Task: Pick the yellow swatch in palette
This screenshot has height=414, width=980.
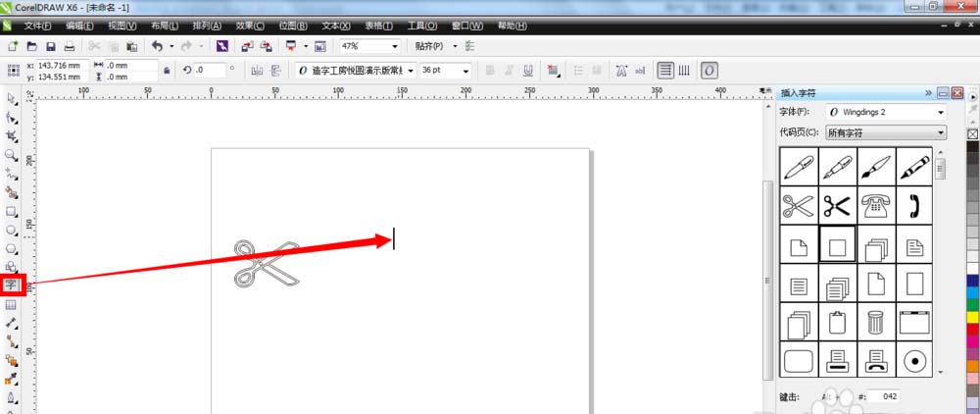Action: click(x=972, y=317)
